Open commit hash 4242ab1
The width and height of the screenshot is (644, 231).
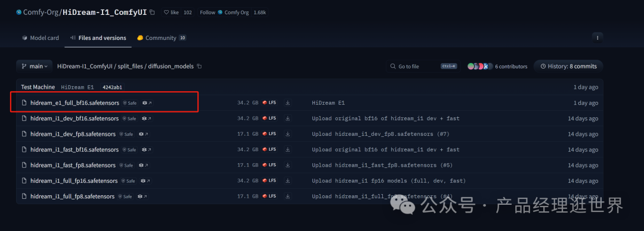pyautogui.click(x=112, y=88)
